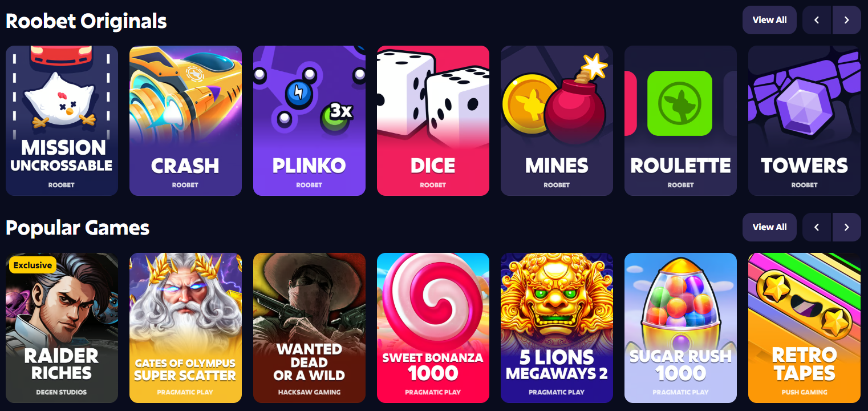The width and height of the screenshot is (868, 411).
Task: Launch the Crash game
Action: pyautogui.click(x=185, y=121)
